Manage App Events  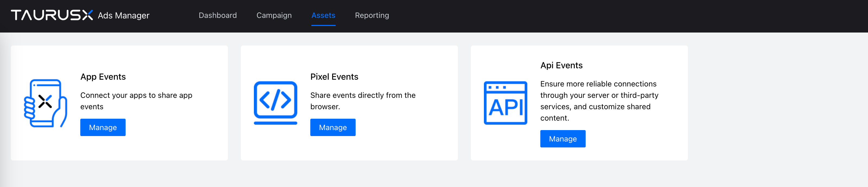103,127
